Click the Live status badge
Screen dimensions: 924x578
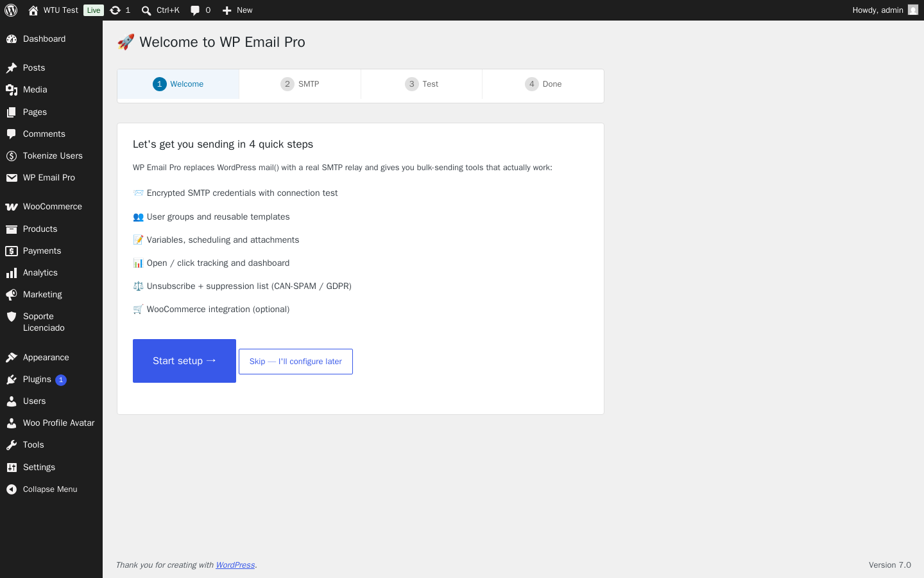tap(94, 10)
